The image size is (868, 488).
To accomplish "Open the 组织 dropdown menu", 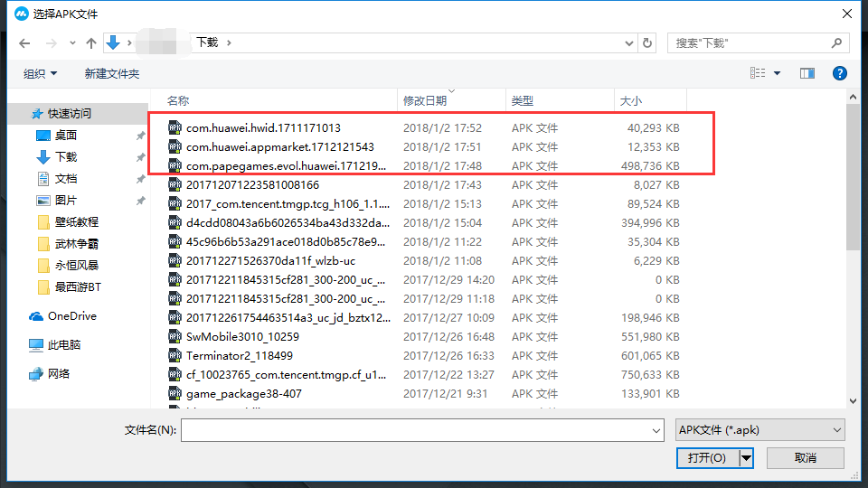I will click(x=40, y=73).
